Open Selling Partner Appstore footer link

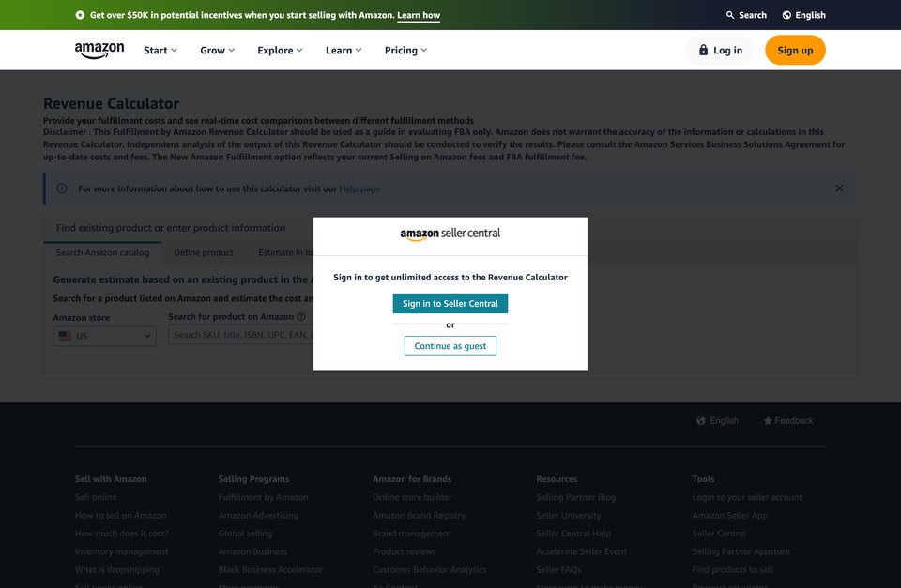coord(741,551)
